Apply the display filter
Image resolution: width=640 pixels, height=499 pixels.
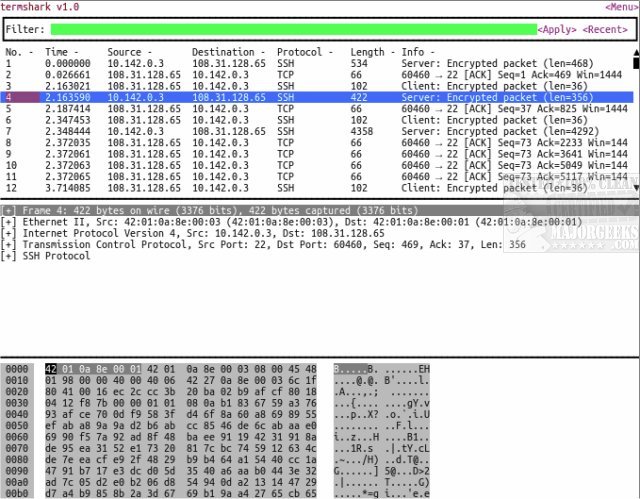click(557, 29)
